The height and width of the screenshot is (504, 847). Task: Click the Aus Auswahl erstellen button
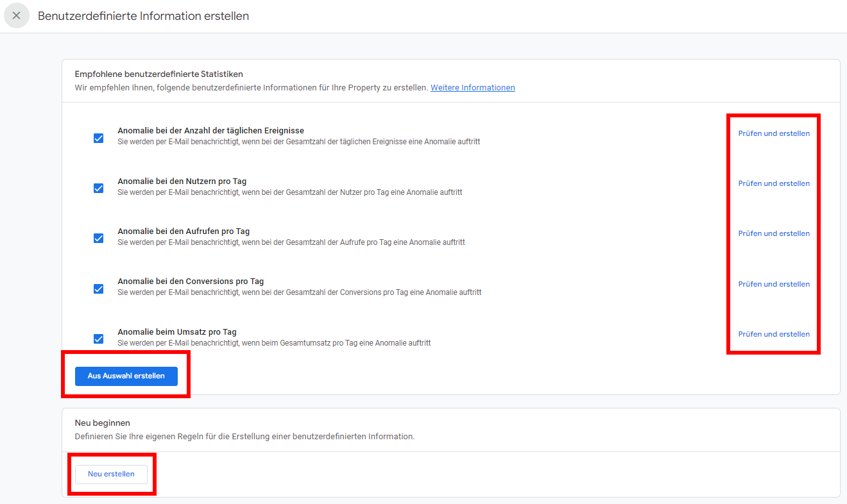point(126,376)
